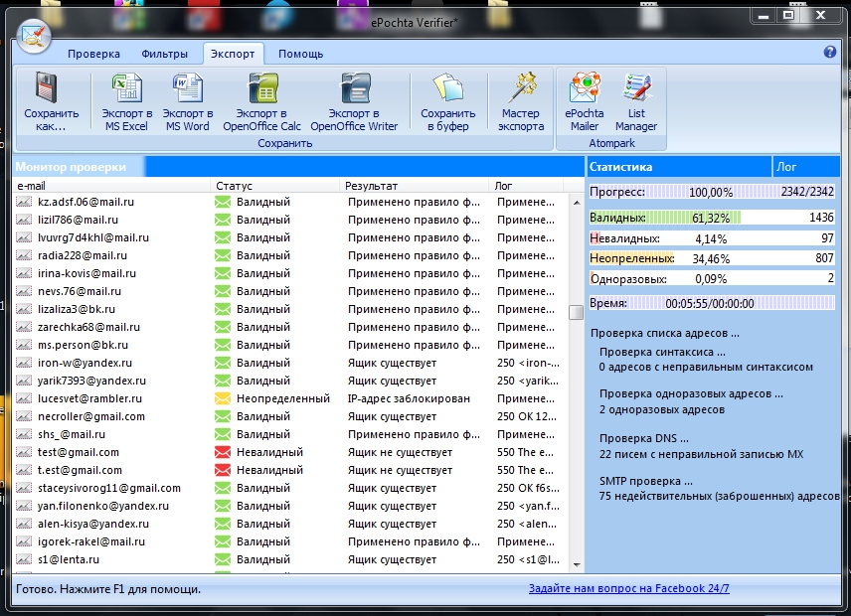Switch to the Проверка tab
This screenshot has width=851, height=616.
click(93, 54)
